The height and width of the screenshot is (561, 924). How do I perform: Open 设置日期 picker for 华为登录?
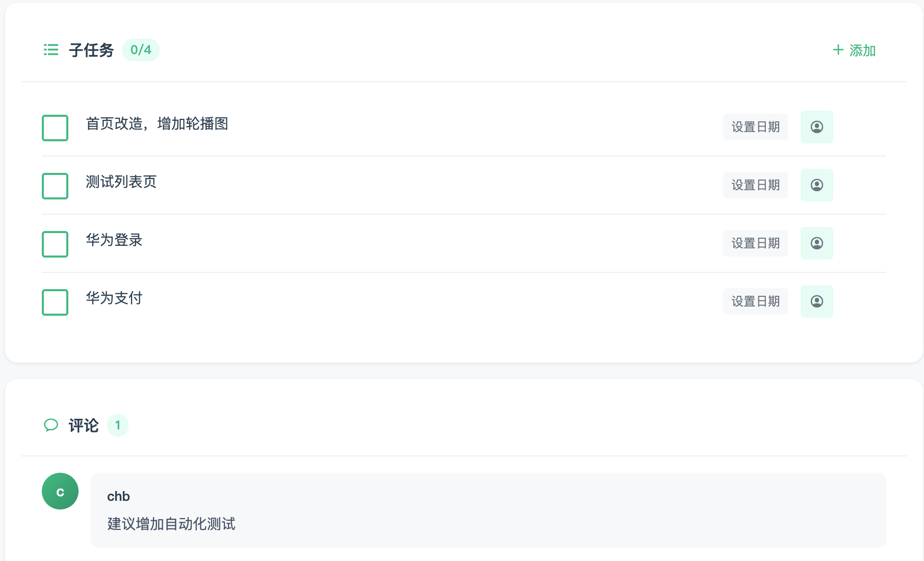point(755,243)
